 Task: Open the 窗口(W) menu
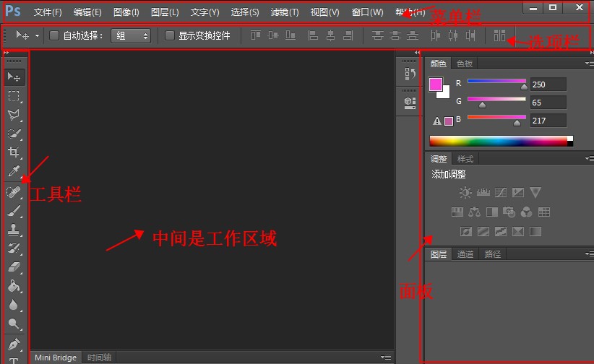(x=368, y=12)
